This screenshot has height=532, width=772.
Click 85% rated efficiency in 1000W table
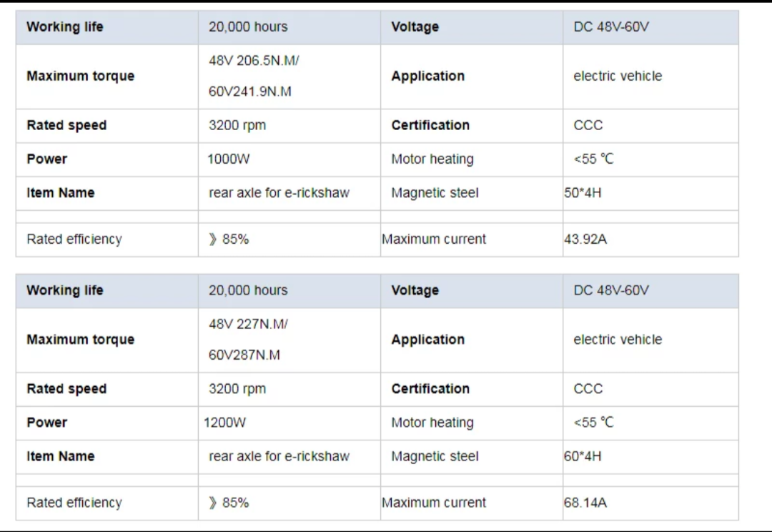[x=229, y=240]
